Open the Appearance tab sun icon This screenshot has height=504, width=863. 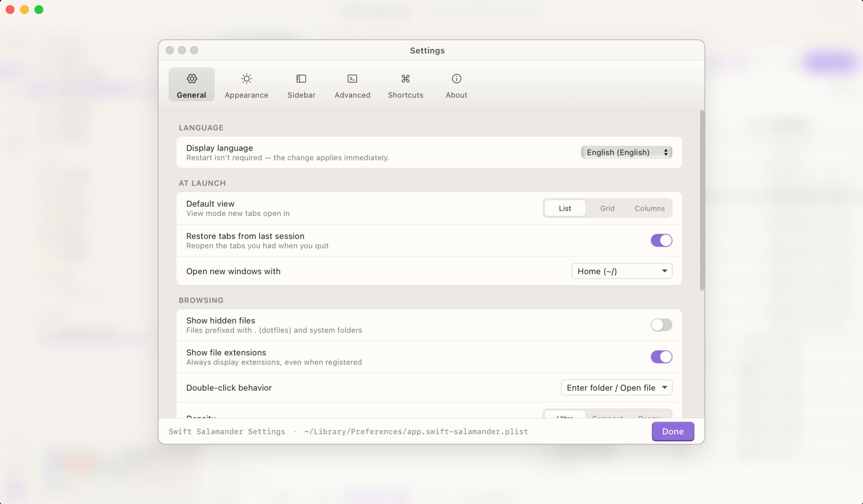246,78
